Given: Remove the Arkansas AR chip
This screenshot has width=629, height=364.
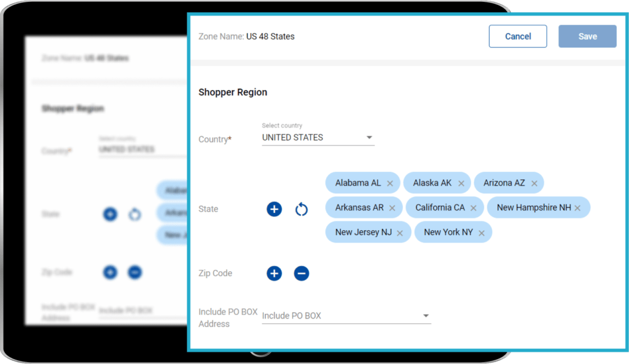Looking at the screenshot, I should 392,209.
